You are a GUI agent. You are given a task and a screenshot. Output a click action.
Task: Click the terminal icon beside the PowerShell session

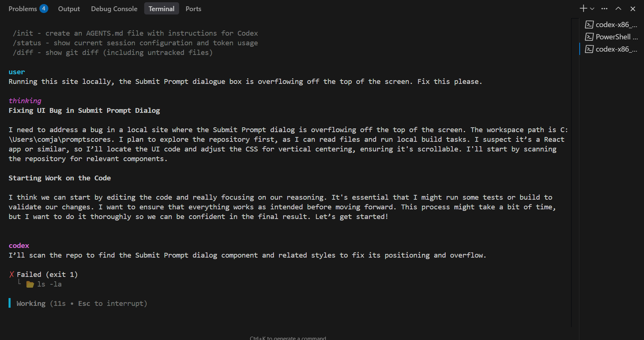click(589, 37)
